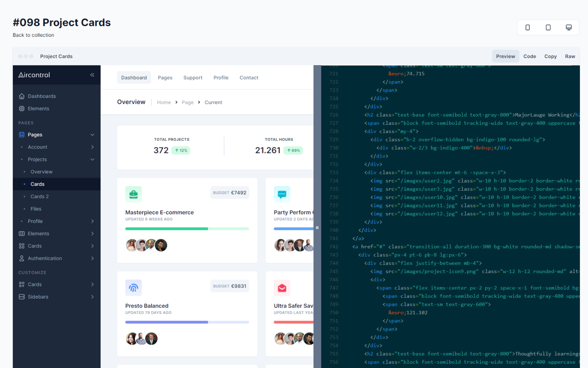Select the Dashboards icon in the sidebar

(x=22, y=96)
